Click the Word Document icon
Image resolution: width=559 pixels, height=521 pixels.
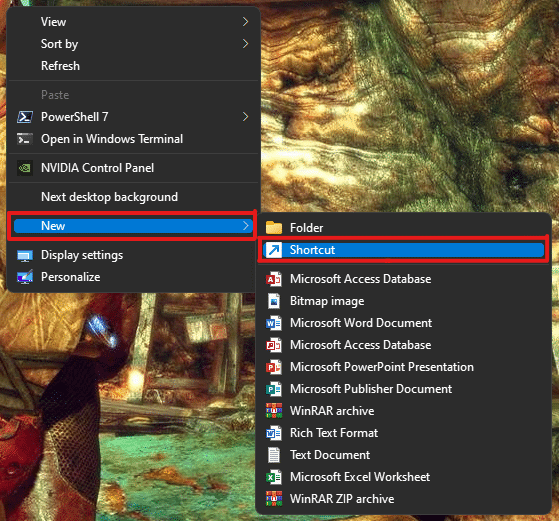274,323
